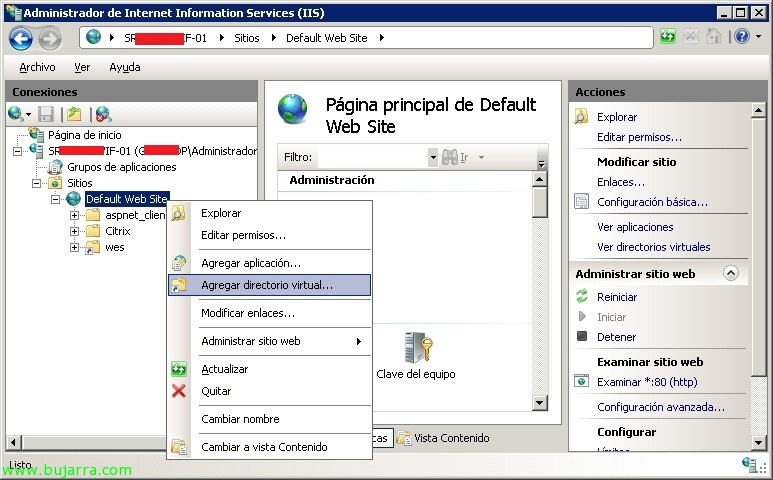Select Página de inicio tree item

[x=84, y=135]
